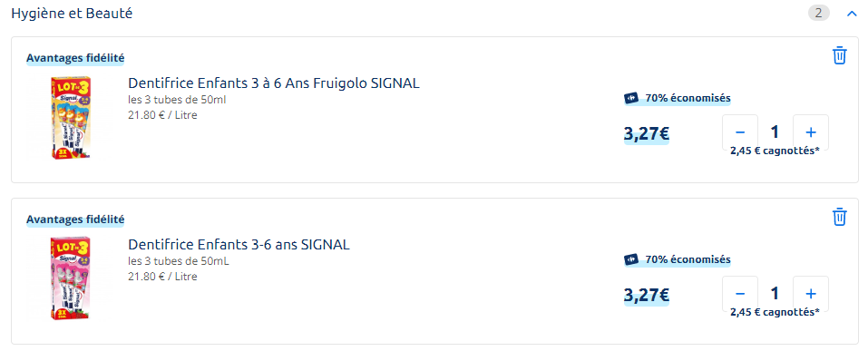Viewport: 868px width, 351px height.
Task: Remove Dentifrice Enfants 3-6 ans SIGNAL via trash icon
Action: click(x=840, y=217)
